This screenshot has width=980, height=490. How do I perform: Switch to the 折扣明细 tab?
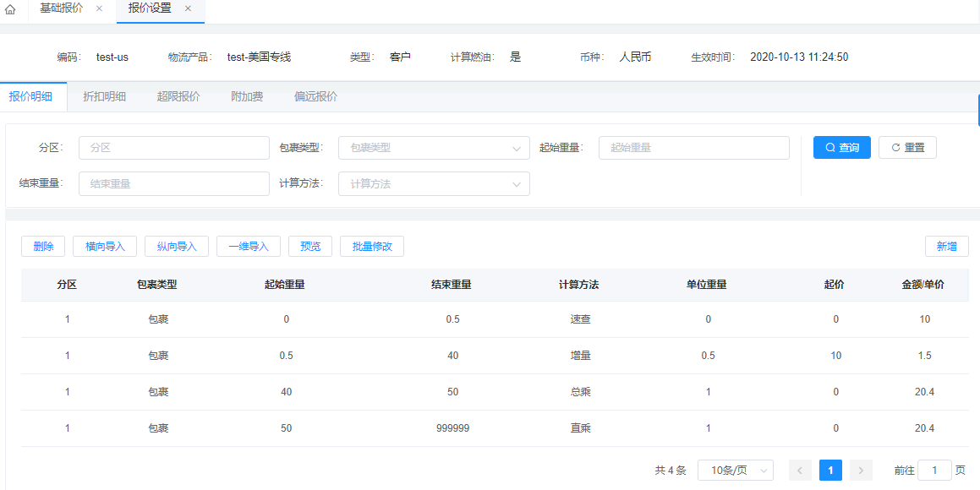point(104,96)
